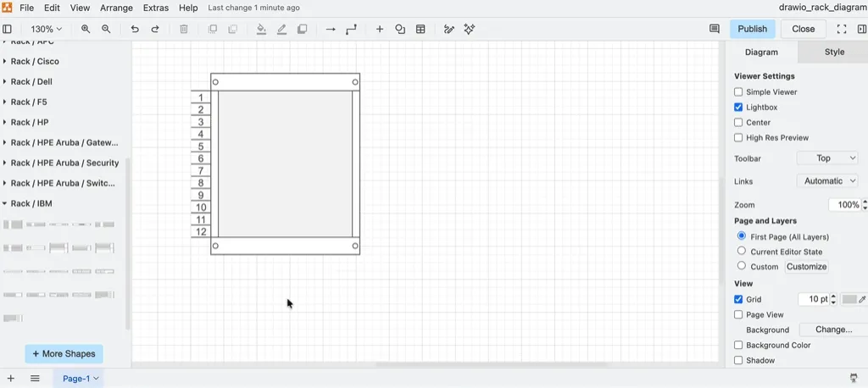Screen dimensions: 868x388
Task: Toggle the format panel icon at right
Action: (x=862, y=29)
